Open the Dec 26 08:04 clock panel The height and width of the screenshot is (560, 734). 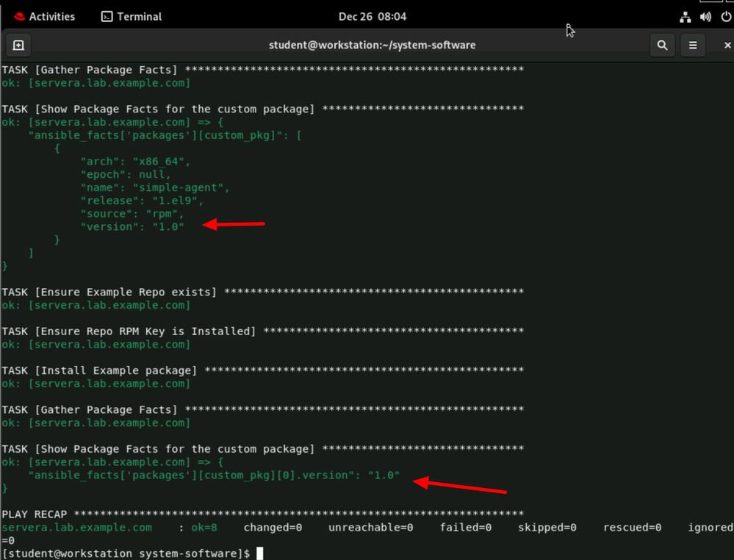[373, 16]
